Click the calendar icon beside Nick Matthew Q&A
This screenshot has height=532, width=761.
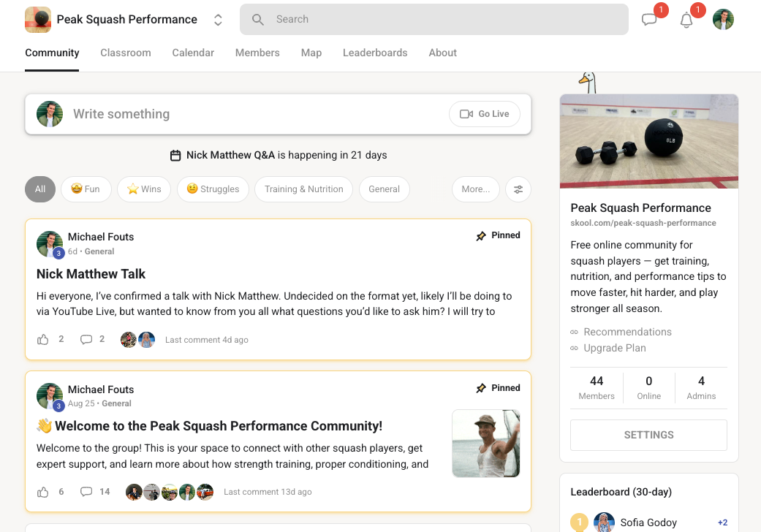pos(175,155)
